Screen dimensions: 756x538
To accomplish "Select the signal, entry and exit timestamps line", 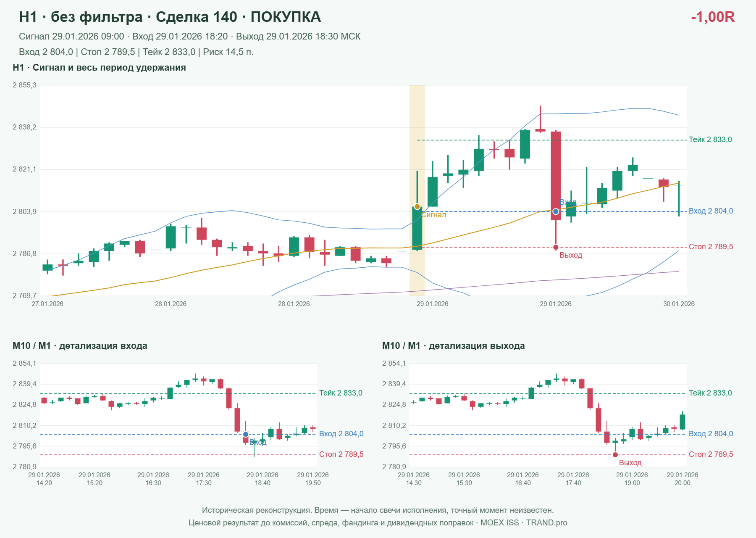I will pos(190,37).
